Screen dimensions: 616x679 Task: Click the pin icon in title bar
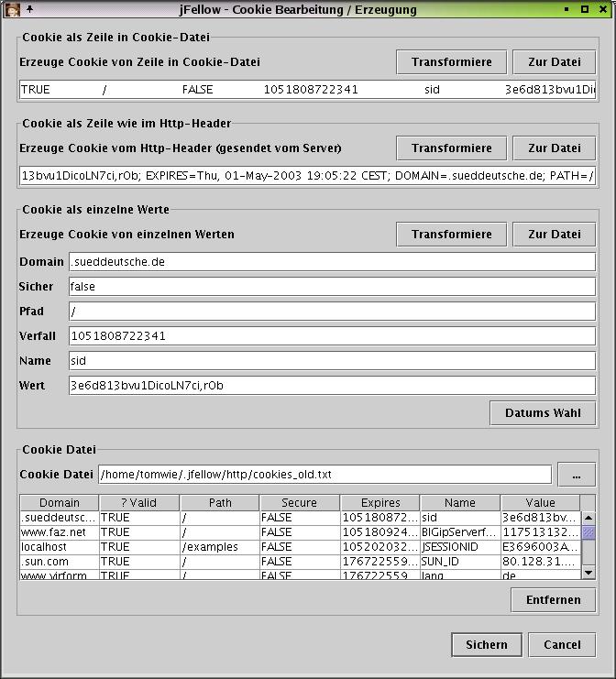29,10
